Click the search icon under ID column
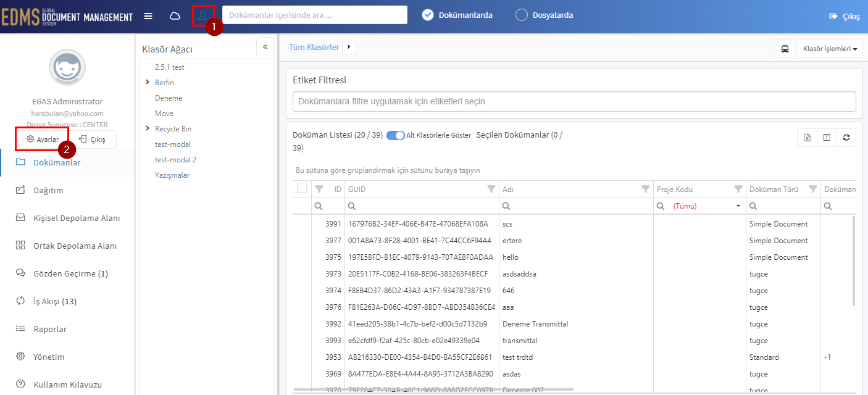This screenshot has width=868, height=395. pyautogui.click(x=319, y=206)
